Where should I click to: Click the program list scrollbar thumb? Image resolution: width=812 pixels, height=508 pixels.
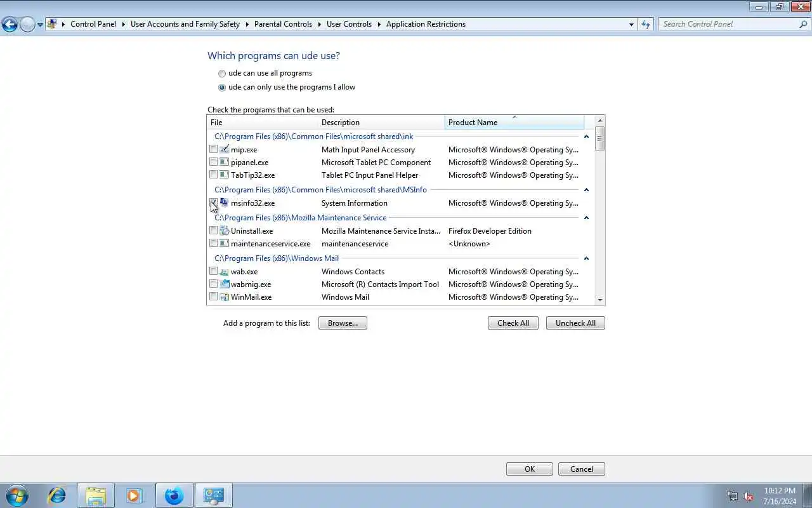tap(600, 138)
